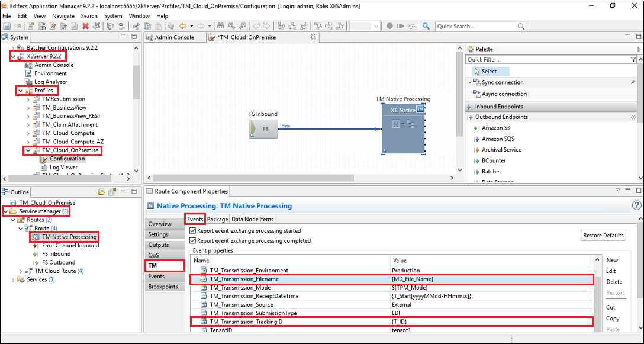The height and width of the screenshot is (344, 644).
Task: Click in the Quick Search field
Action: (476, 26)
